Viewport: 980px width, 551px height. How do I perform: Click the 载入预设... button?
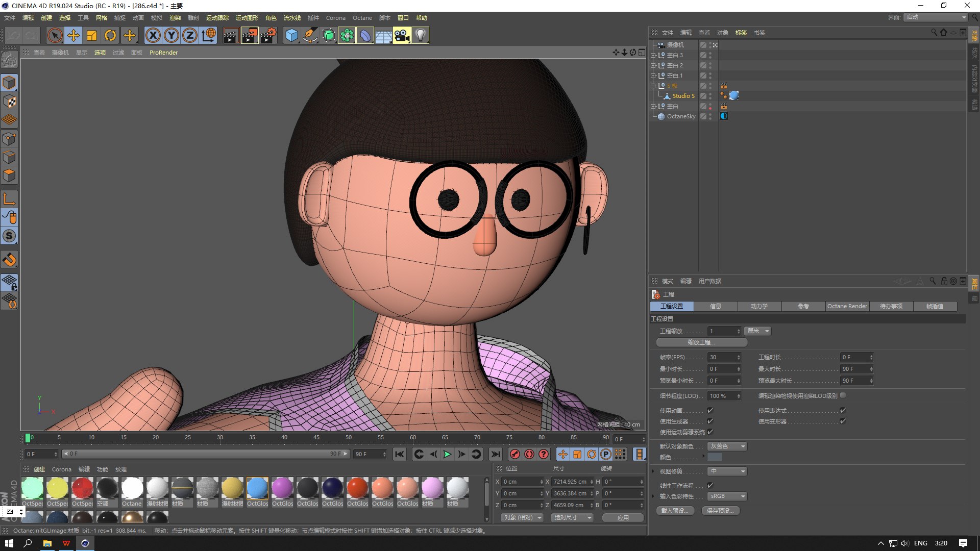[x=675, y=511]
